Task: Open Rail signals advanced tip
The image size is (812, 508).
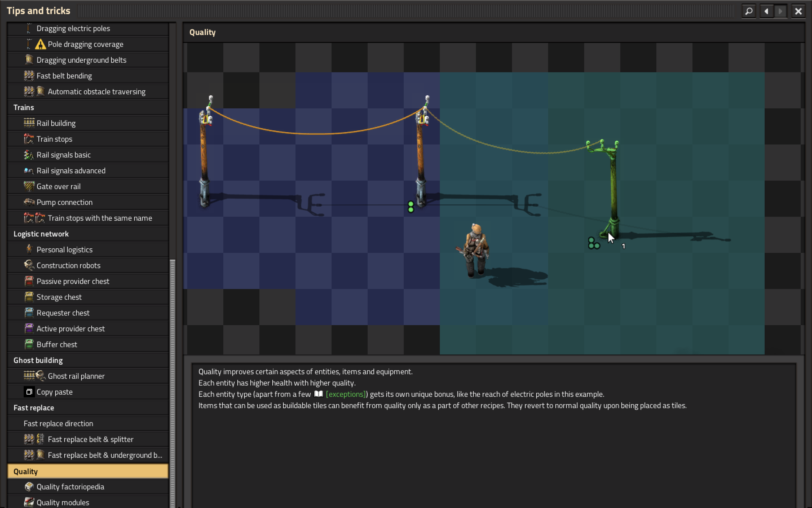Action: [x=88, y=171]
